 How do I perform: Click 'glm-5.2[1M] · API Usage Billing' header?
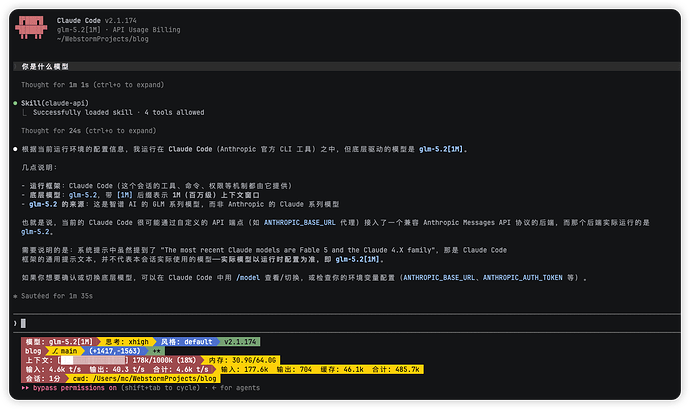118,29
